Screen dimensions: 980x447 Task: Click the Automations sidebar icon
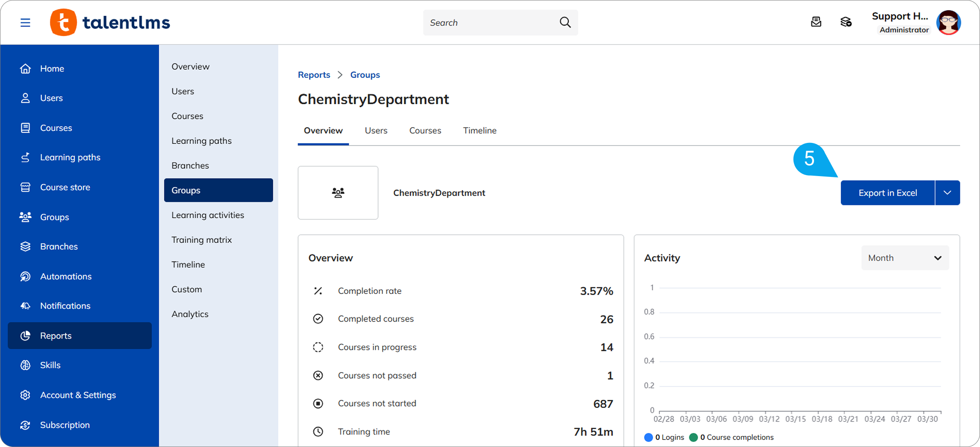[x=26, y=276]
